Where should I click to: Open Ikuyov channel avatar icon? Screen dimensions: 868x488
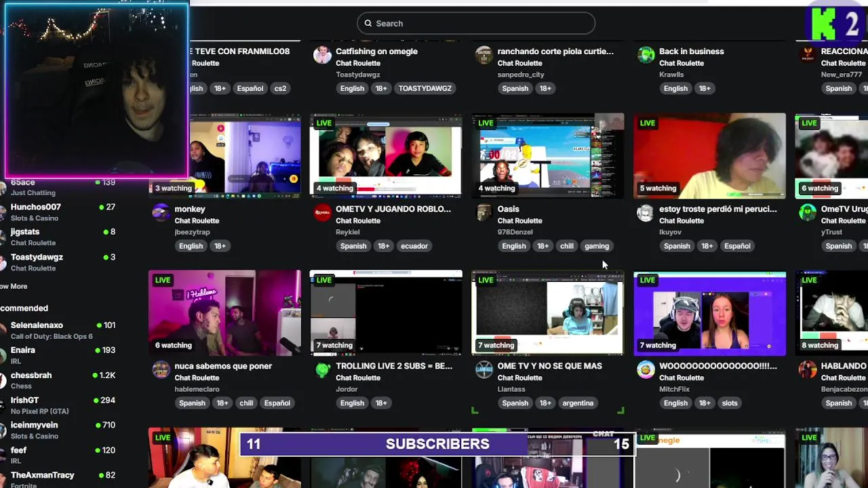click(646, 213)
